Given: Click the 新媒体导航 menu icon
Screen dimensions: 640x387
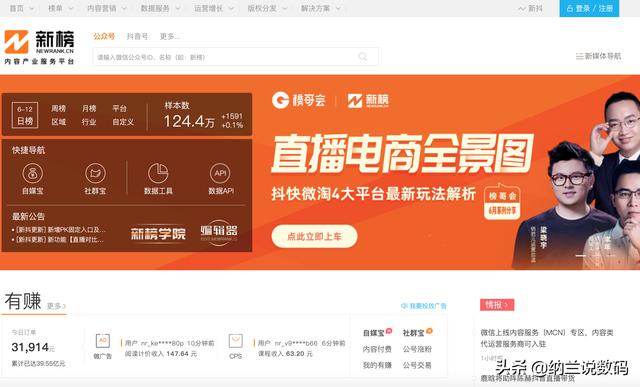Looking at the screenshot, I should pos(579,56).
